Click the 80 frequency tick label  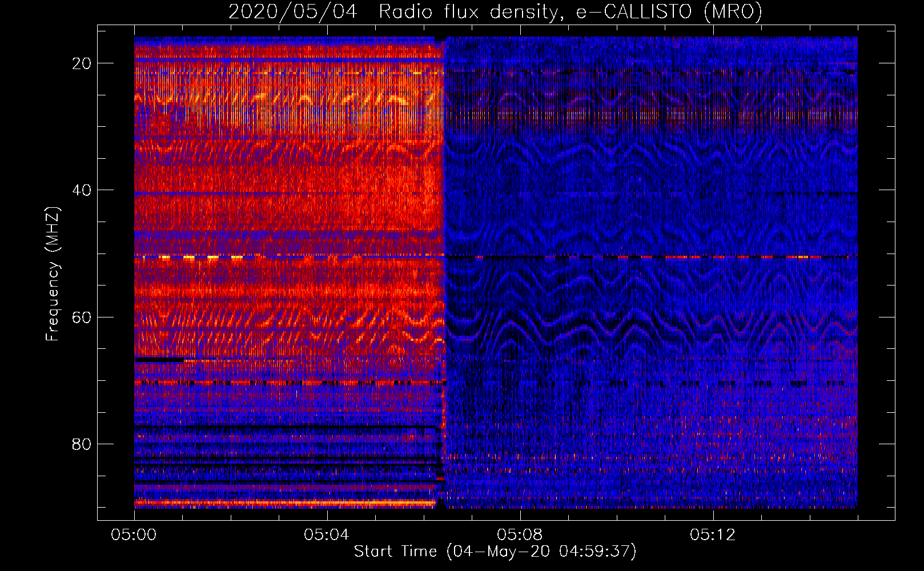tap(82, 444)
